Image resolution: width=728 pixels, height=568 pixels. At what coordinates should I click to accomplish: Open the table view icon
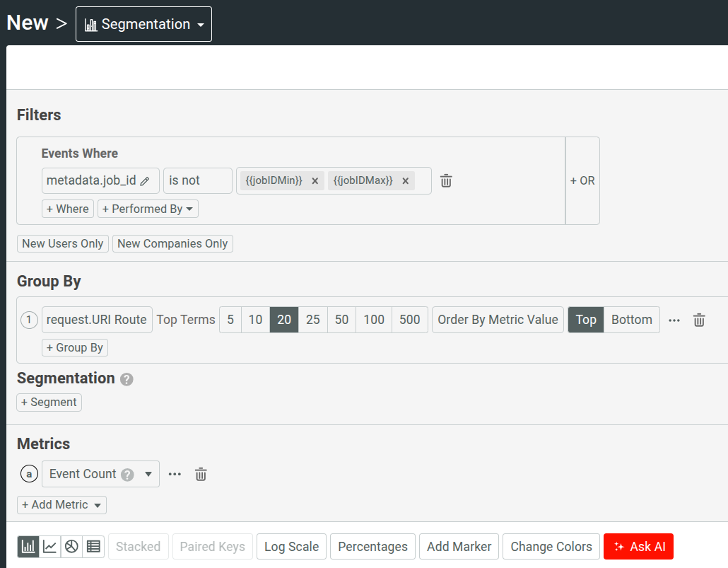[x=92, y=546]
